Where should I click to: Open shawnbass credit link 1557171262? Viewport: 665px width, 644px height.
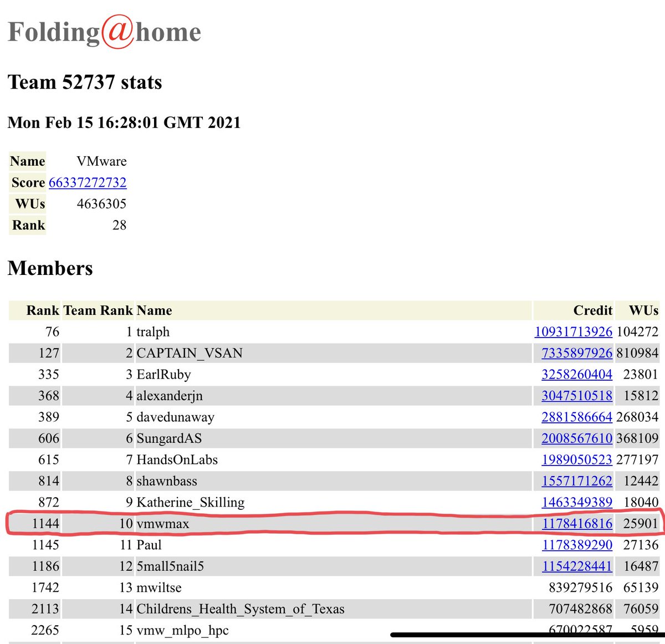(x=577, y=481)
